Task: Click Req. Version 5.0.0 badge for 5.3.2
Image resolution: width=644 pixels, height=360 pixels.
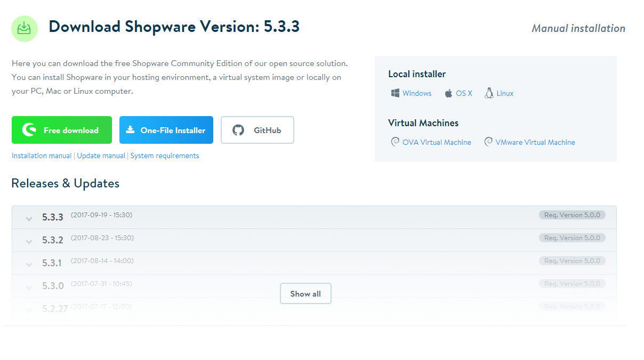Action: click(572, 238)
